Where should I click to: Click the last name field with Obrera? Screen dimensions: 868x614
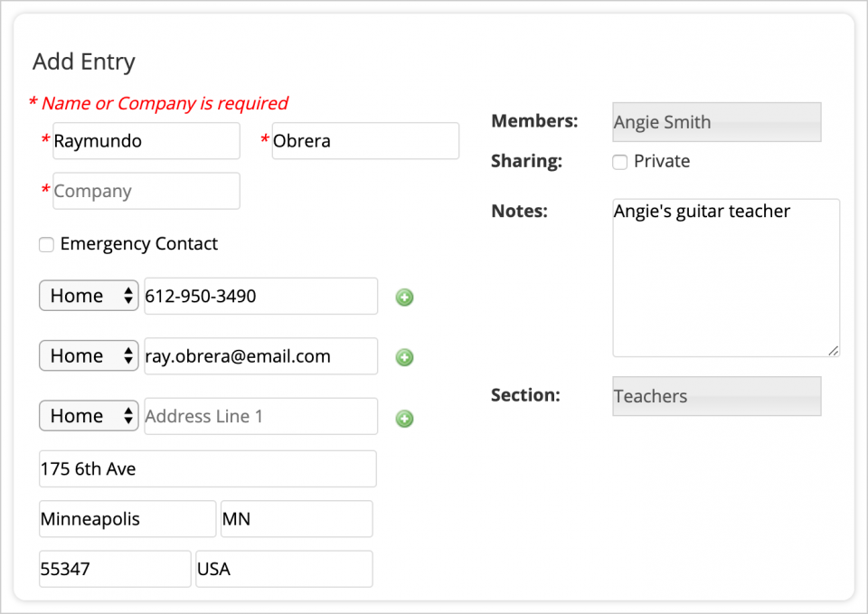pyautogui.click(x=365, y=141)
